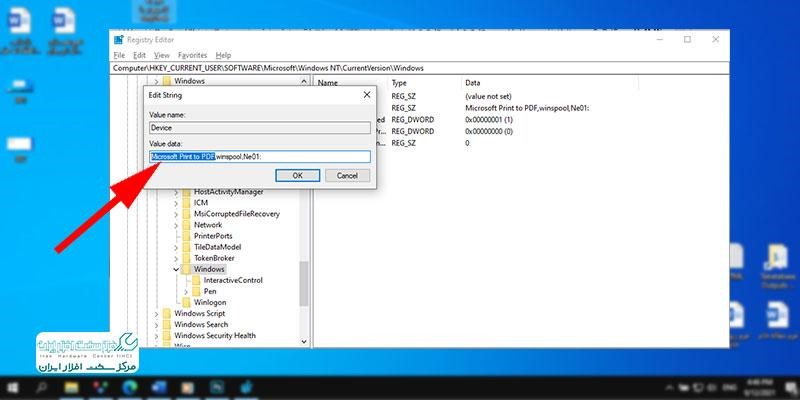
Task: Expand the Windows Search key
Action: [156, 325]
